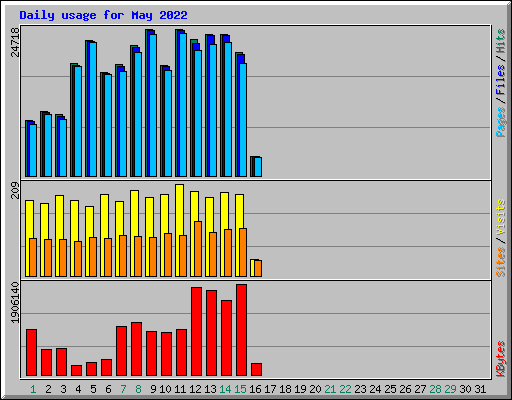Click the red KBytes bar for day 8

click(x=136, y=349)
